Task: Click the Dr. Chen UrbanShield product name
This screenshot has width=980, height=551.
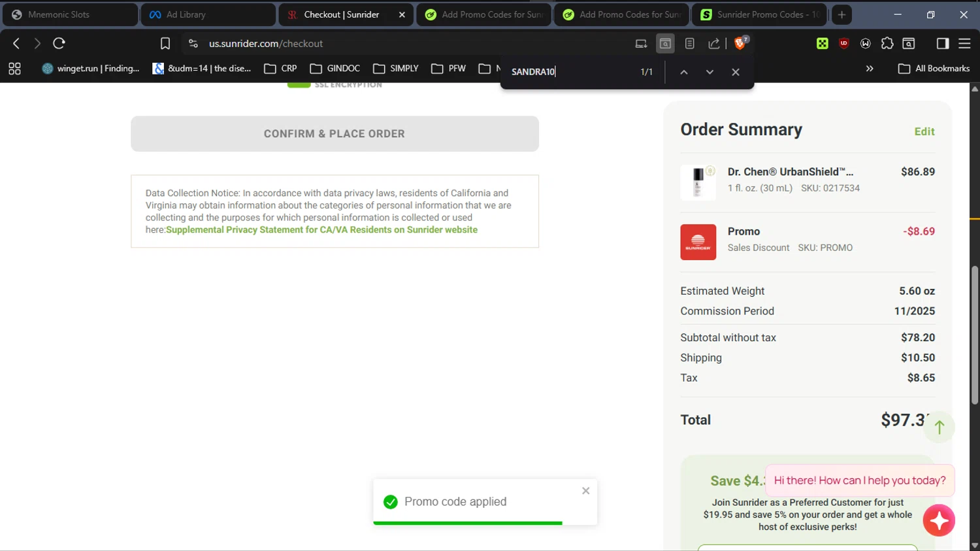Action: point(791,172)
